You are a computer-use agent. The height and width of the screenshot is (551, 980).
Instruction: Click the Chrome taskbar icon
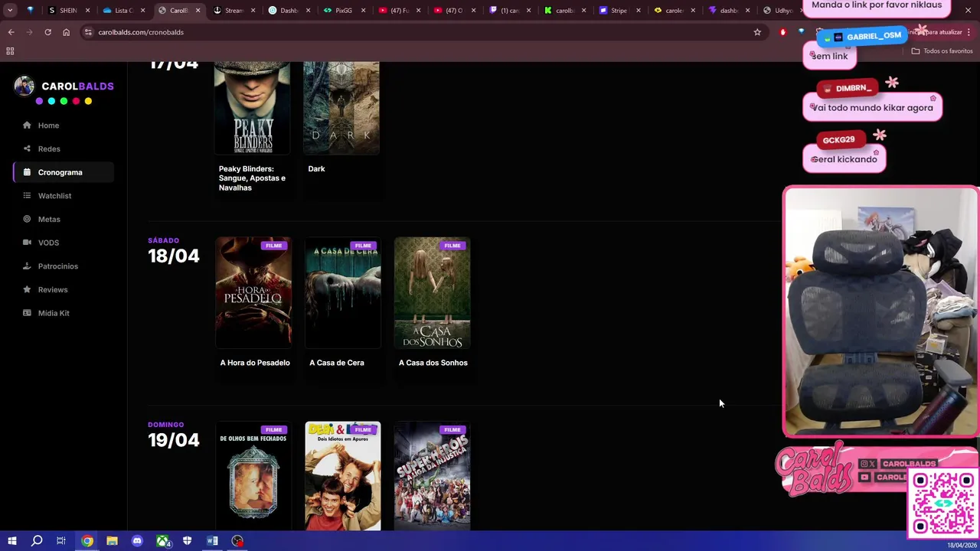point(87,541)
